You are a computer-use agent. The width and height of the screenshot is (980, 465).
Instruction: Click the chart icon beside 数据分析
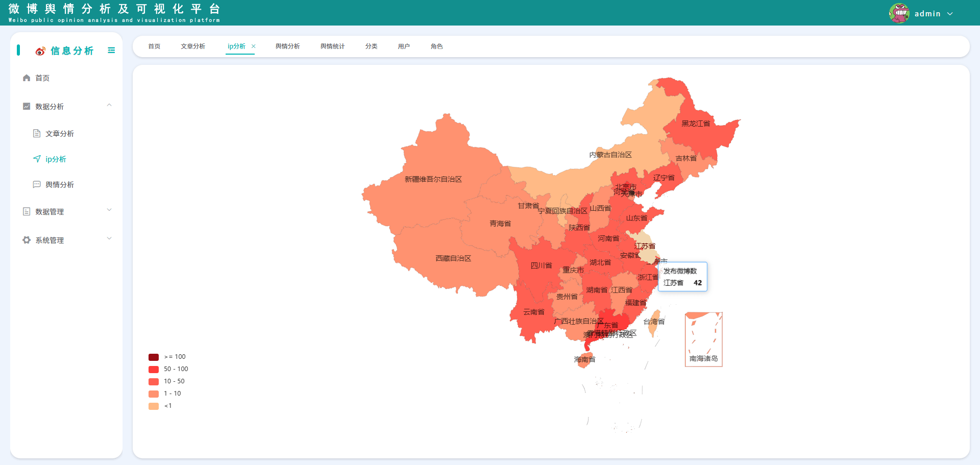27,107
